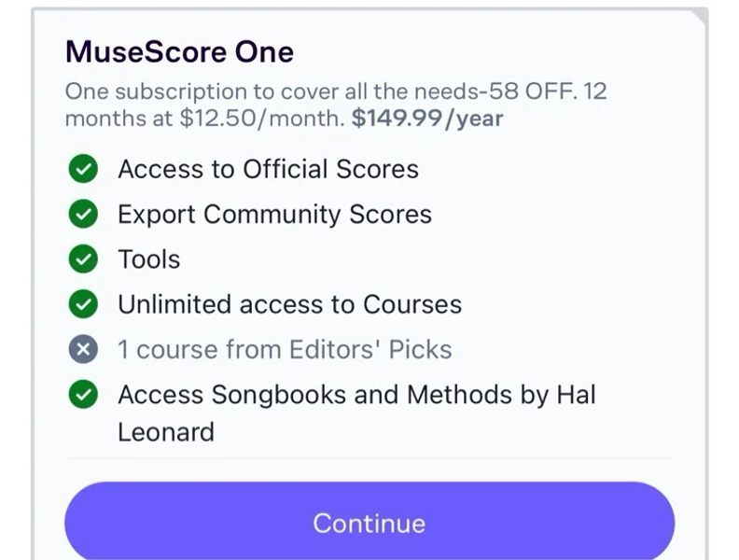Click the word Leonard on second line

(x=166, y=432)
